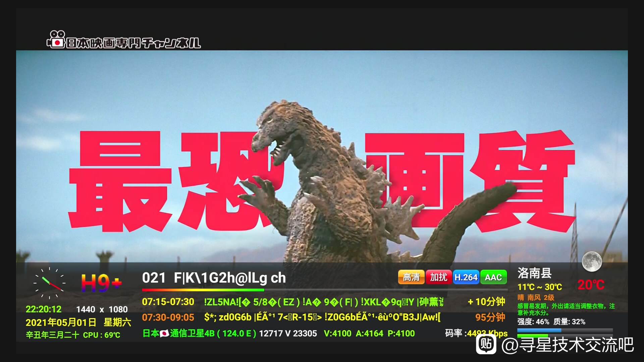Image resolution: width=644 pixels, height=362 pixels.
Task: Click the date 2021年05月01日
Action: tap(61, 322)
